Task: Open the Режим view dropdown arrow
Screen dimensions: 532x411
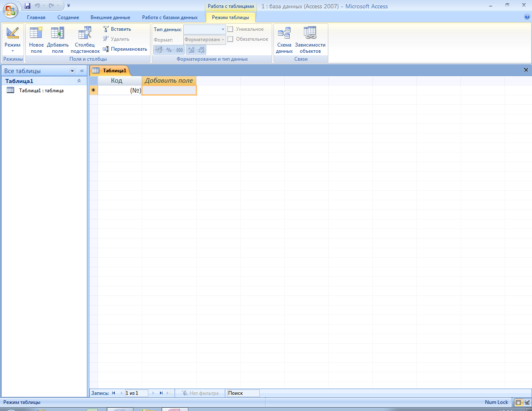Action: (12, 51)
